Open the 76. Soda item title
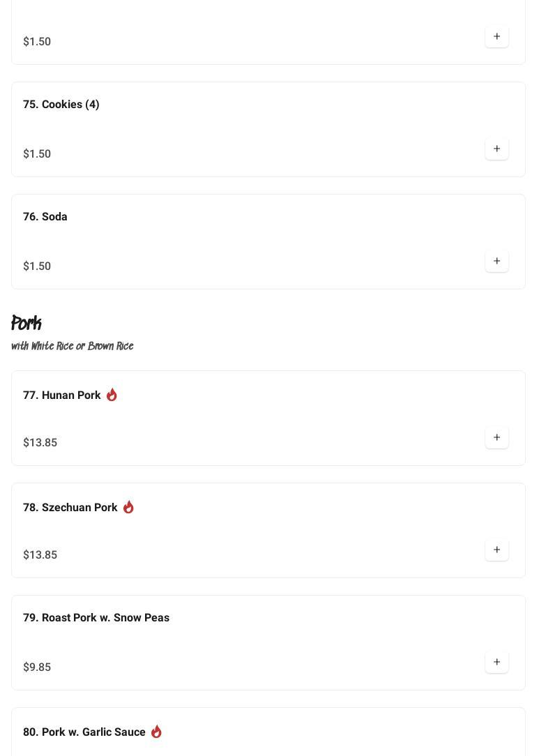The width and height of the screenshot is (537, 756). pos(45,217)
